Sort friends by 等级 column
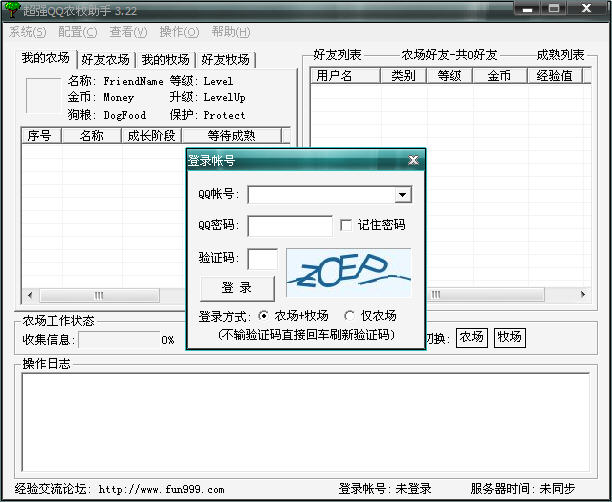 [449, 75]
